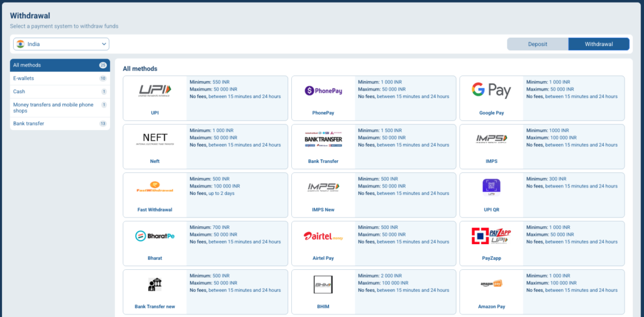Click the Google Pay name label

click(x=491, y=113)
